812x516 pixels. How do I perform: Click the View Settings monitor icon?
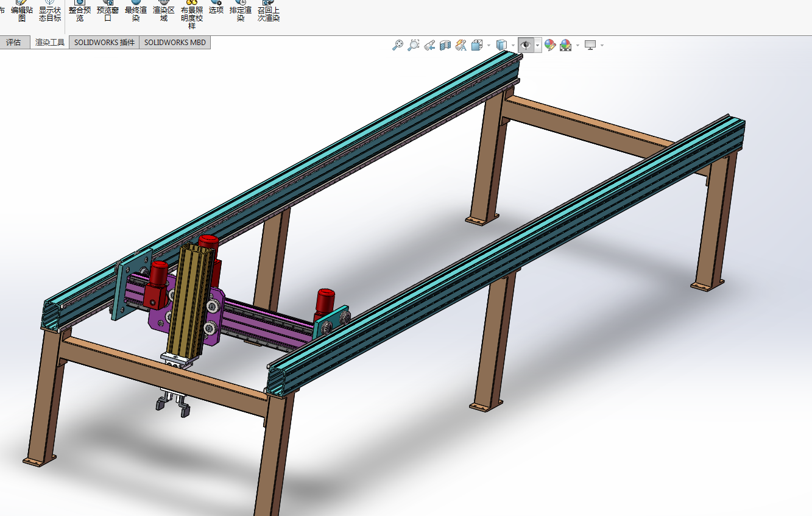(x=590, y=45)
